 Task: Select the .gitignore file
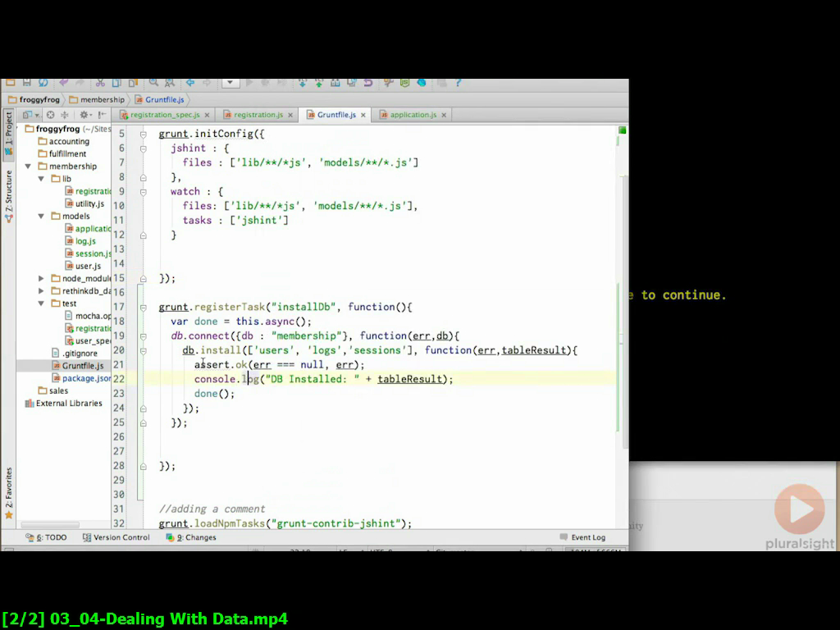tap(75, 354)
